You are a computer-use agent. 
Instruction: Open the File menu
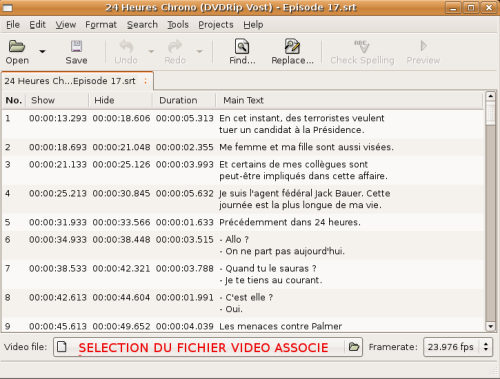point(13,25)
